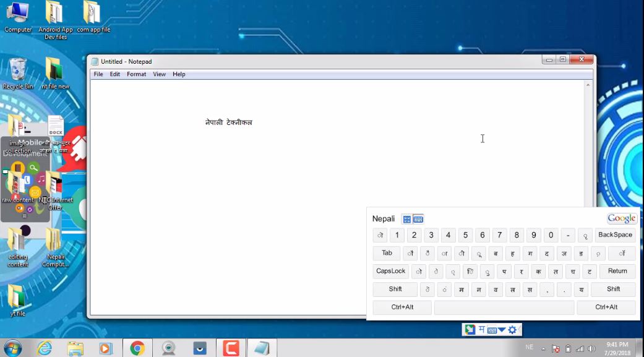Click the Google logo on keyboard panel
This screenshot has height=357, width=644.
pyautogui.click(x=621, y=218)
